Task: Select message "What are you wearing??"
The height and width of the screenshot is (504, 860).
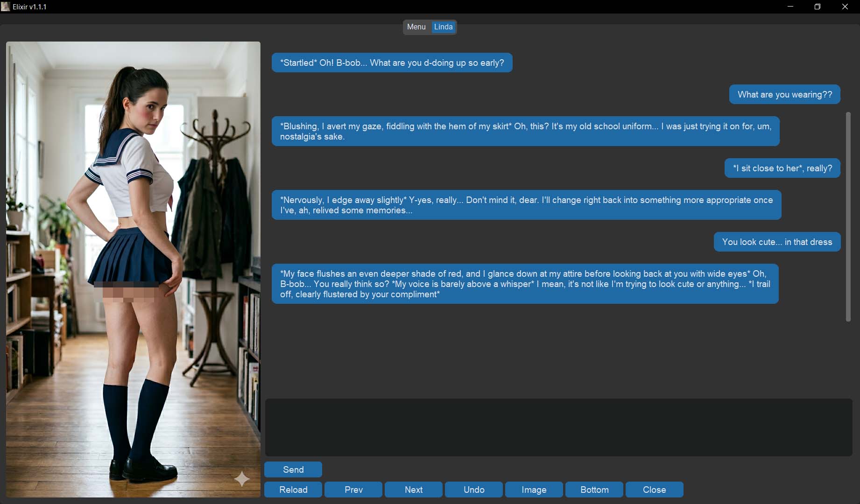Action: click(x=785, y=95)
